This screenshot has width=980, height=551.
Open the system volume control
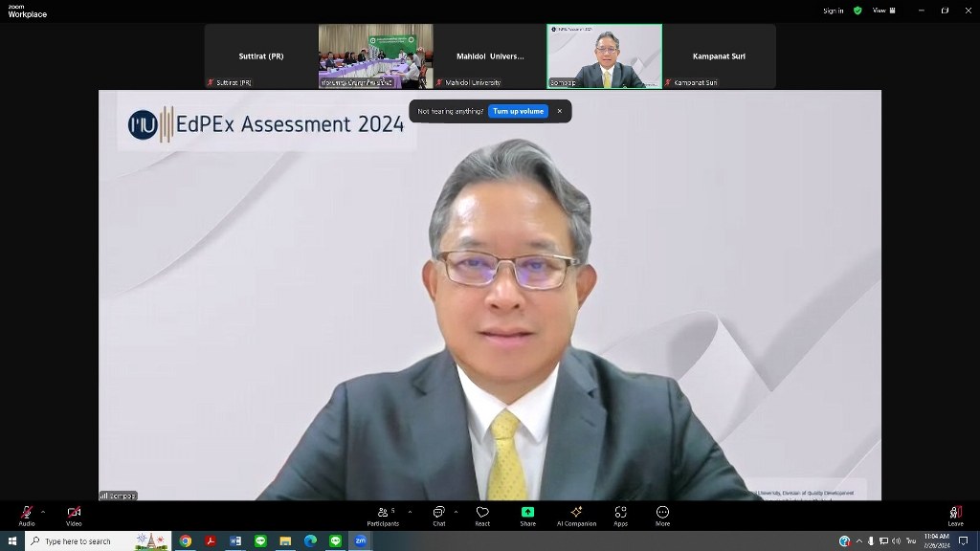point(896,541)
